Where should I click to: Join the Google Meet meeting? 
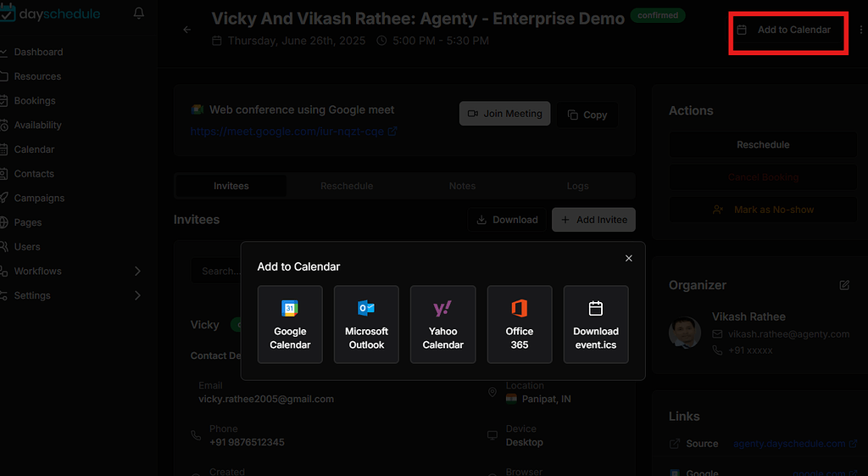[x=505, y=114]
